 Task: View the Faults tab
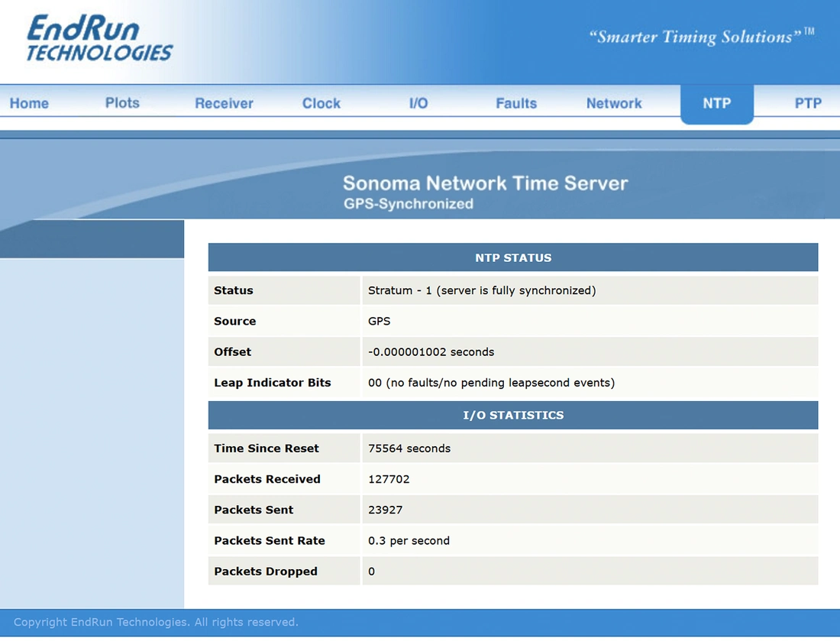[x=516, y=103]
